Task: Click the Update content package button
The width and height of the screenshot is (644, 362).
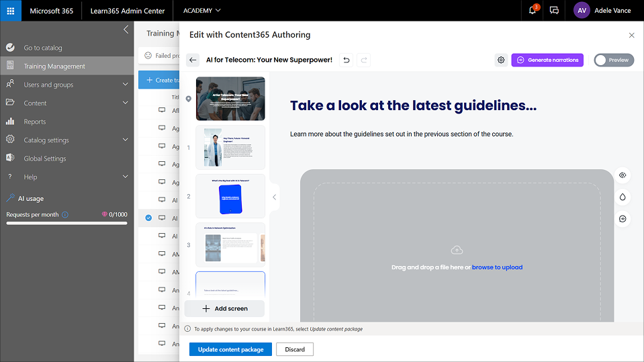Action: coord(230,349)
